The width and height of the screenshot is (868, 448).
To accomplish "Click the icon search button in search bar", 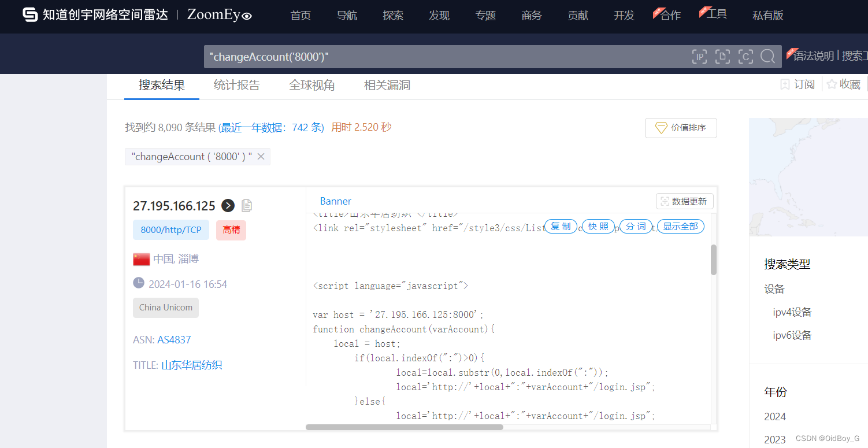I will point(745,57).
